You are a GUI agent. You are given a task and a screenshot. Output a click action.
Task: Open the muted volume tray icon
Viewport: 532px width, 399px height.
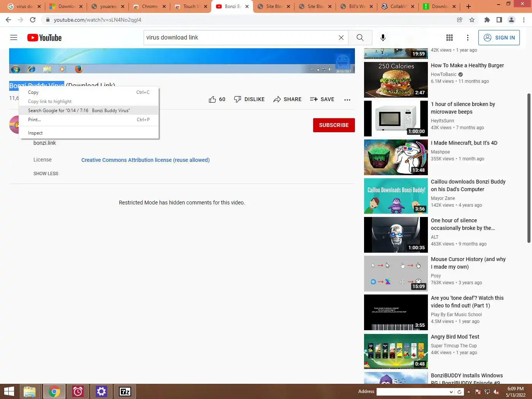[496, 392]
